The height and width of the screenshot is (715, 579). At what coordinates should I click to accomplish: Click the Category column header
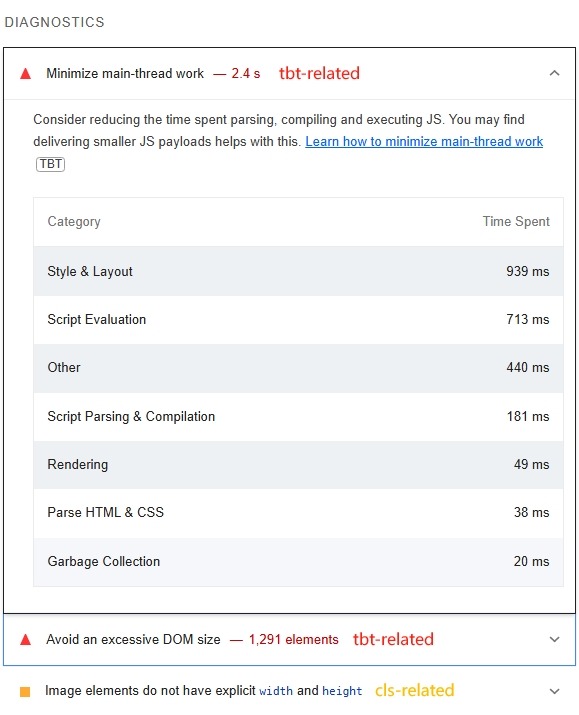[x=74, y=222]
